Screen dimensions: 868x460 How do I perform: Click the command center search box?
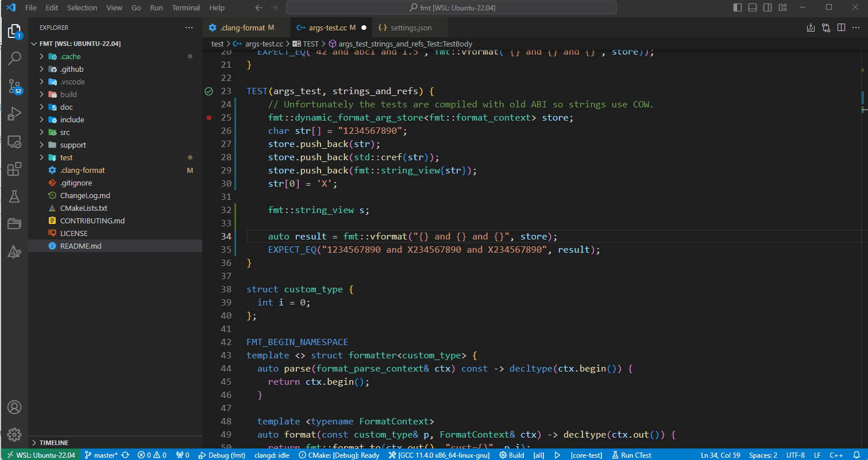452,7
